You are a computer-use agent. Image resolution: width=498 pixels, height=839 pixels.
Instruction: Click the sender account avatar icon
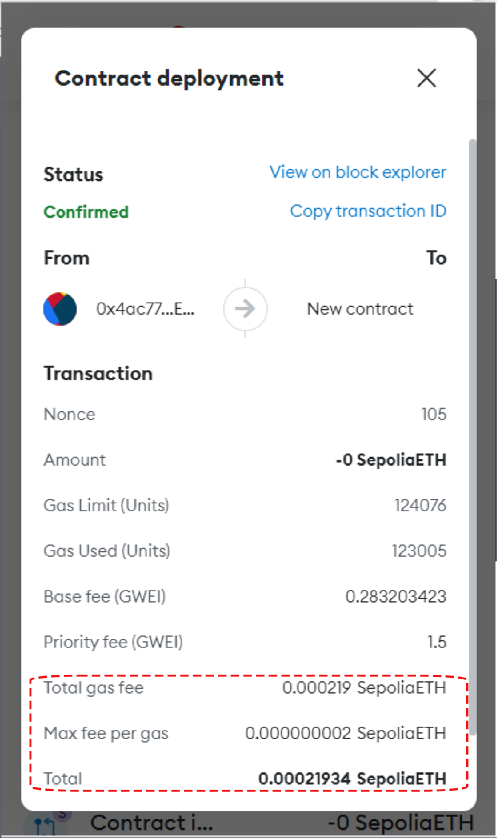[x=60, y=309]
